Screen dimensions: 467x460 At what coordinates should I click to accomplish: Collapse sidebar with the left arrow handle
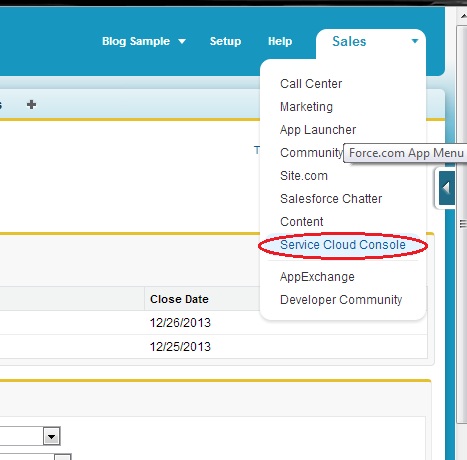click(x=447, y=188)
